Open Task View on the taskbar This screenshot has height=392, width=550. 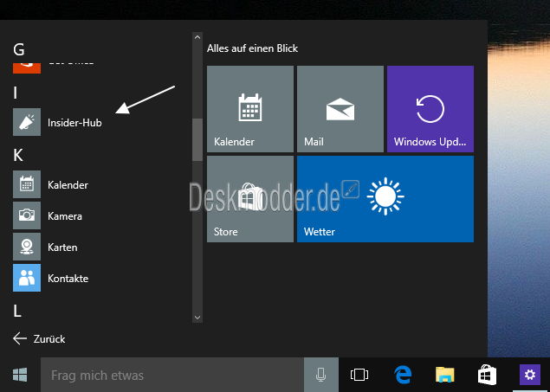(359, 375)
